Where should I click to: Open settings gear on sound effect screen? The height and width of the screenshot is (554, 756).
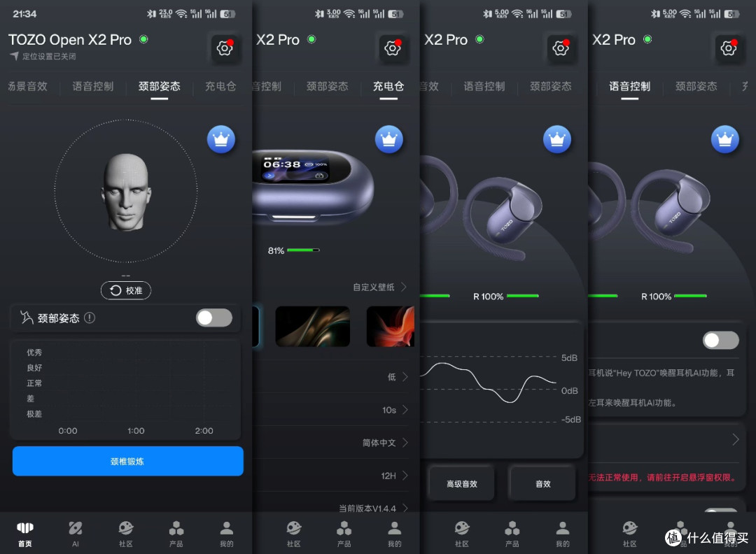click(x=561, y=48)
